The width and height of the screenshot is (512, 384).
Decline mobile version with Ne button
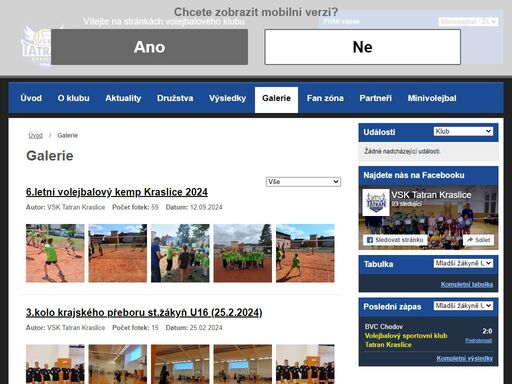click(x=362, y=47)
